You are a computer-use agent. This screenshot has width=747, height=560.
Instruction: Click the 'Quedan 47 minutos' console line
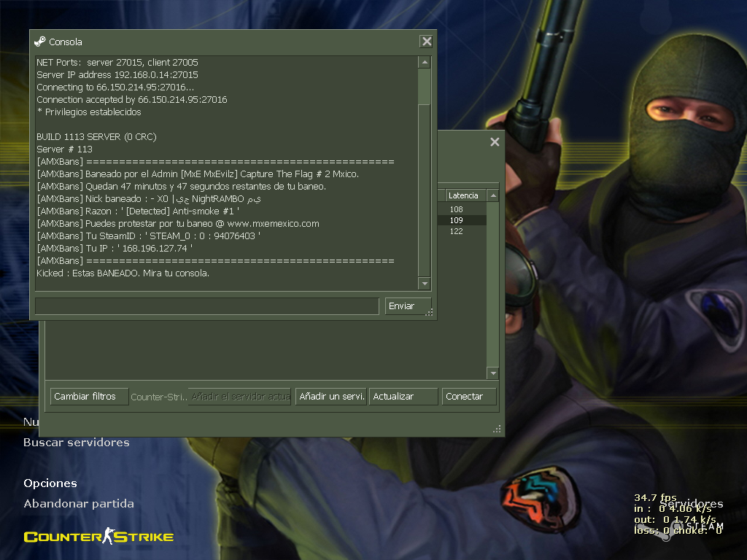click(x=181, y=187)
